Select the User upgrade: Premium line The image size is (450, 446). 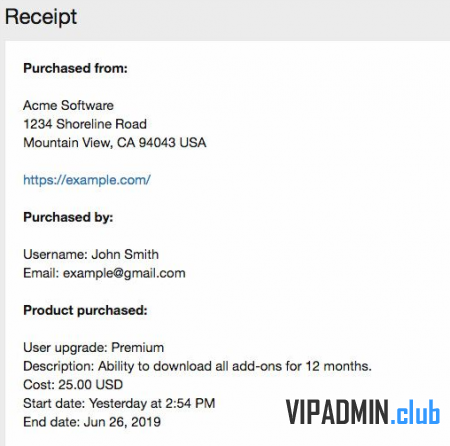click(94, 348)
